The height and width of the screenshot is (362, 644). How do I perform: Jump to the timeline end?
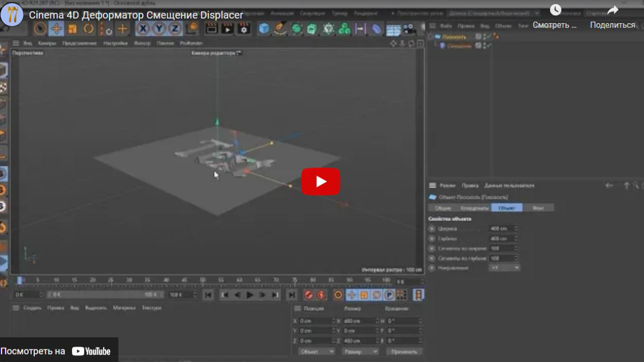point(291,295)
